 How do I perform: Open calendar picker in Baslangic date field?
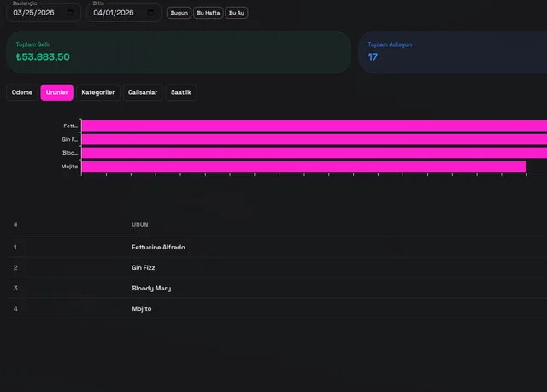pyautogui.click(x=70, y=13)
